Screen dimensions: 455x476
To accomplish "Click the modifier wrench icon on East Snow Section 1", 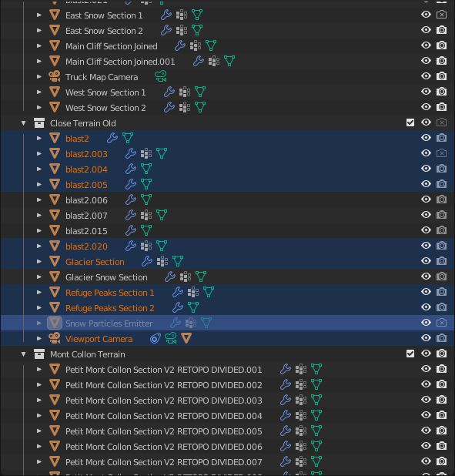I will click(x=166, y=15).
